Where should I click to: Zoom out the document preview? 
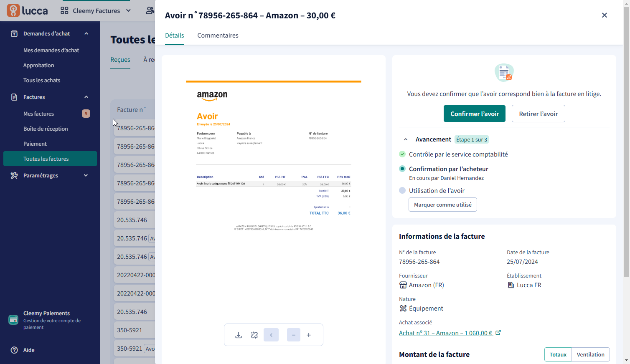point(294,335)
